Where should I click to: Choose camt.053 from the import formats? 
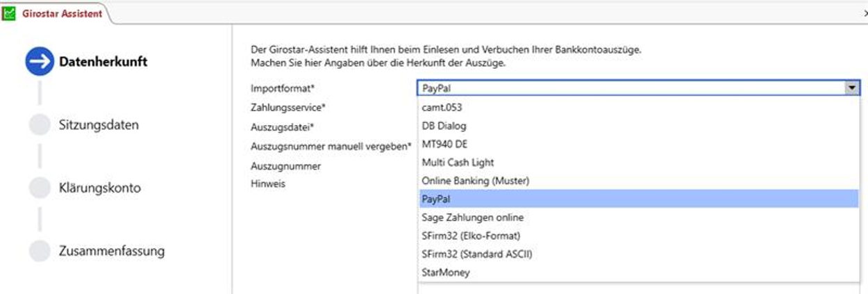(x=638, y=108)
